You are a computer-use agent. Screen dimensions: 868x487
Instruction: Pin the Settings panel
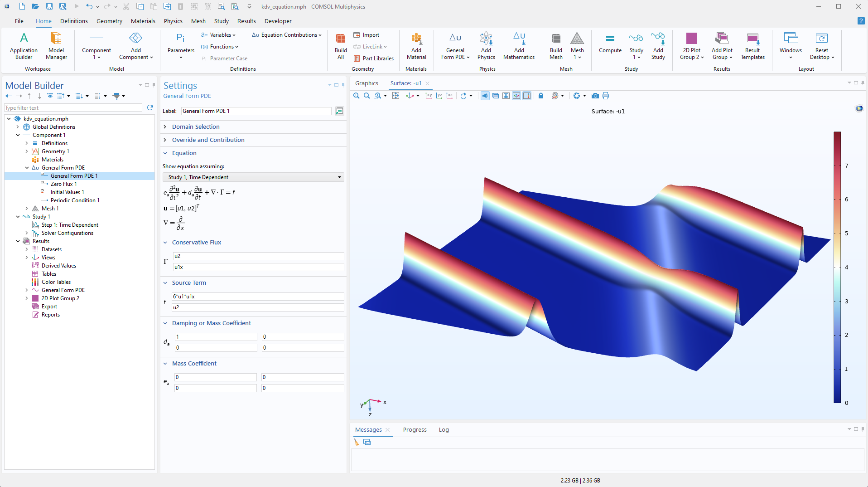343,85
